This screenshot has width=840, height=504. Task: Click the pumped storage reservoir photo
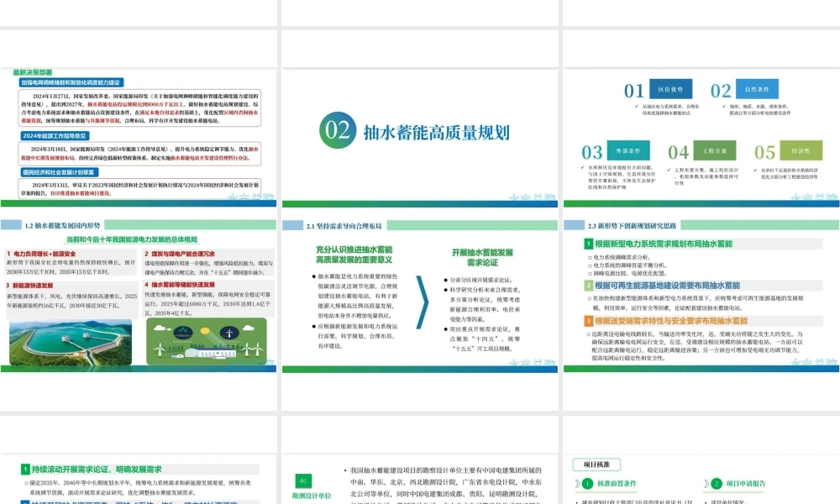[71, 342]
